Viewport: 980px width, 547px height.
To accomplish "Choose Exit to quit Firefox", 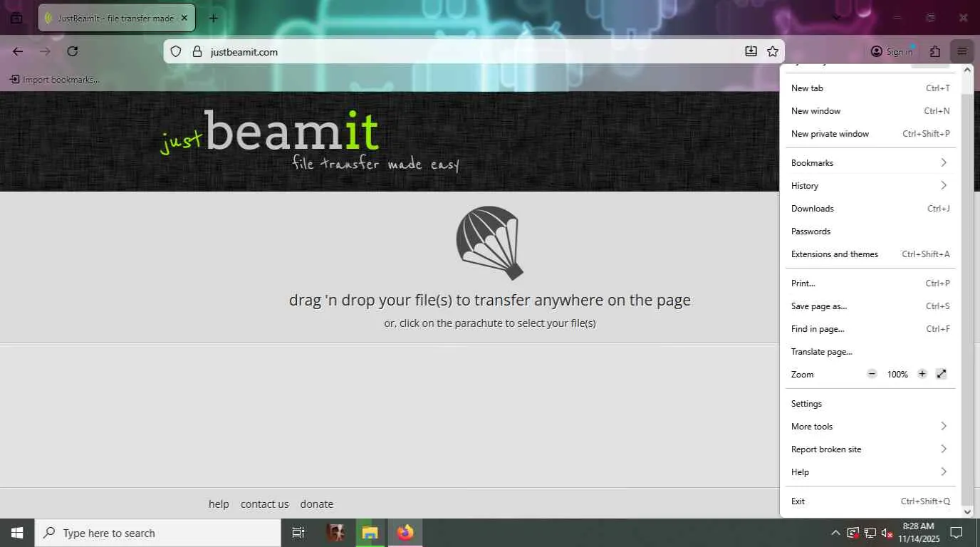I will tap(870, 501).
